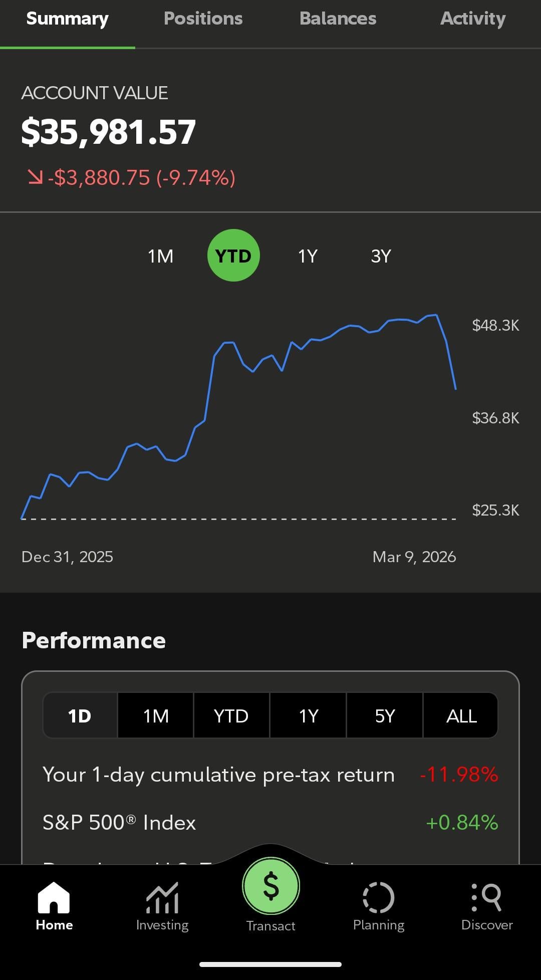Viewport: 541px width, 980px height.
Task: Open the Balances tab
Action: click(x=338, y=19)
